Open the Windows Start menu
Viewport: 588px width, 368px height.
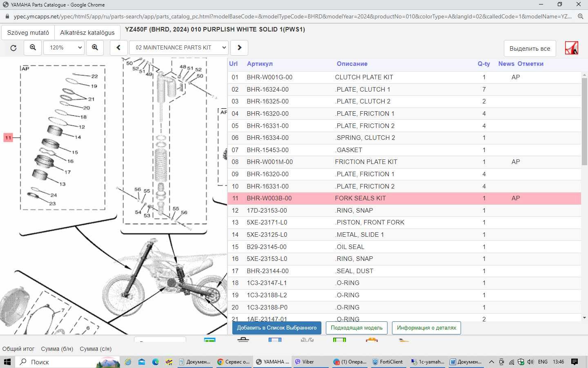pyautogui.click(x=7, y=362)
